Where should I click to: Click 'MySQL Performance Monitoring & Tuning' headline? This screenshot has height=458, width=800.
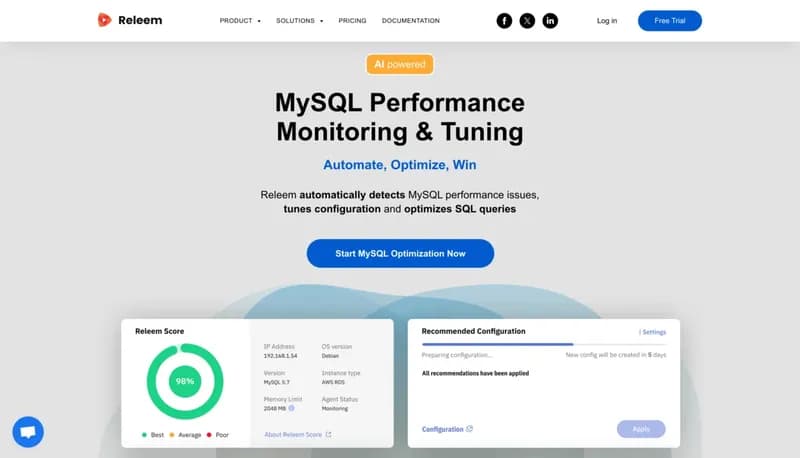point(399,117)
